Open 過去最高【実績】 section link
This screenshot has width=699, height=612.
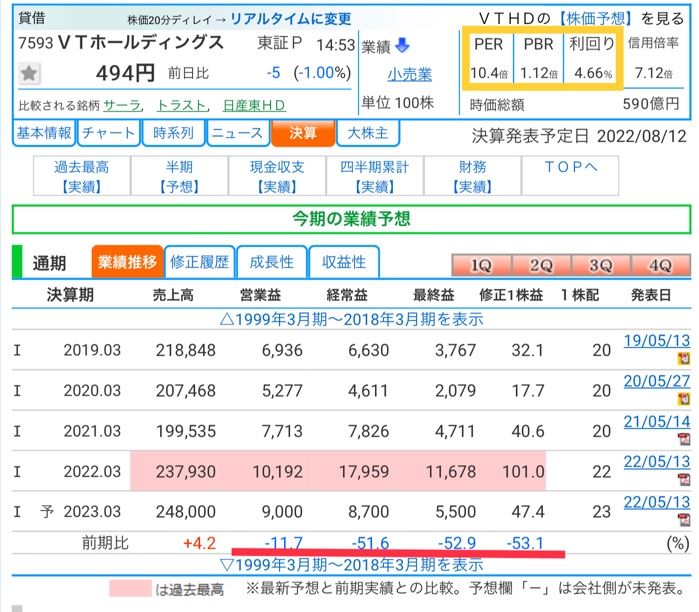coord(82,176)
